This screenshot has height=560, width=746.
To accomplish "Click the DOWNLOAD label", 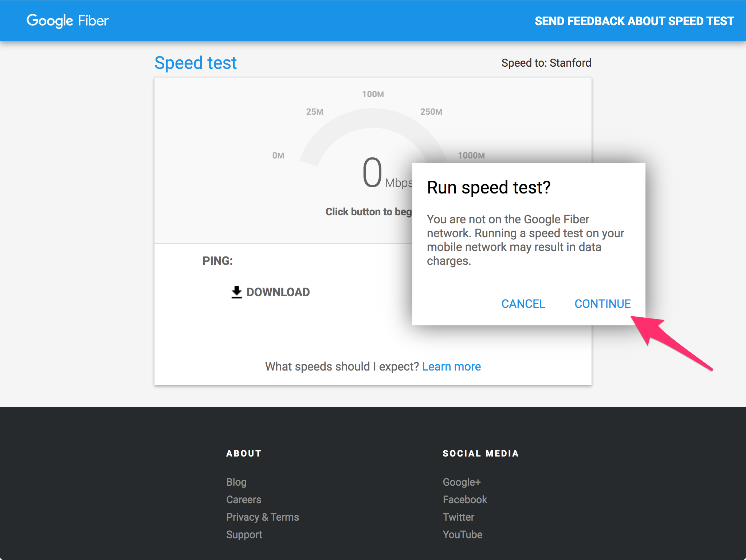I will 278,292.
